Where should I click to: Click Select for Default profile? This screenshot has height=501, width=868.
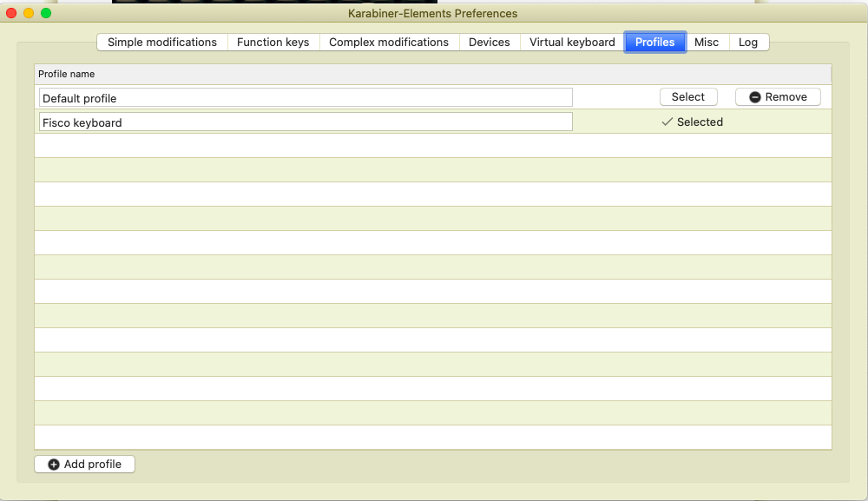[x=688, y=97]
